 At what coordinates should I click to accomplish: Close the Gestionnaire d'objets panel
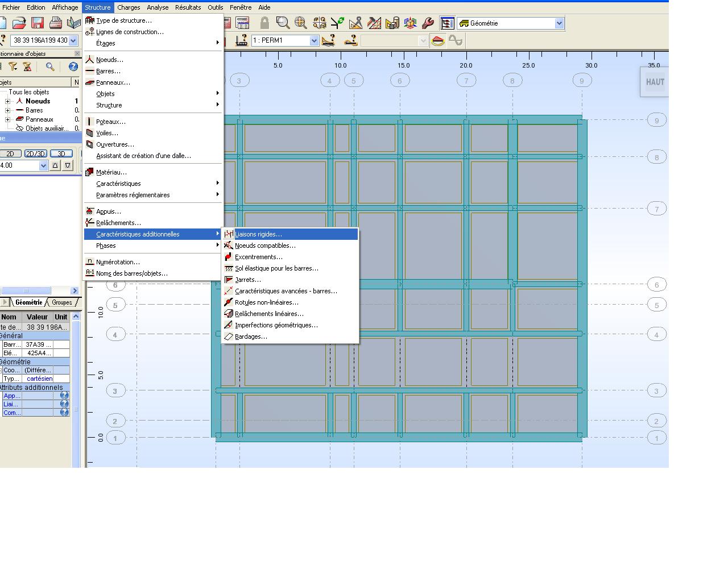pyautogui.click(x=77, y=53)
